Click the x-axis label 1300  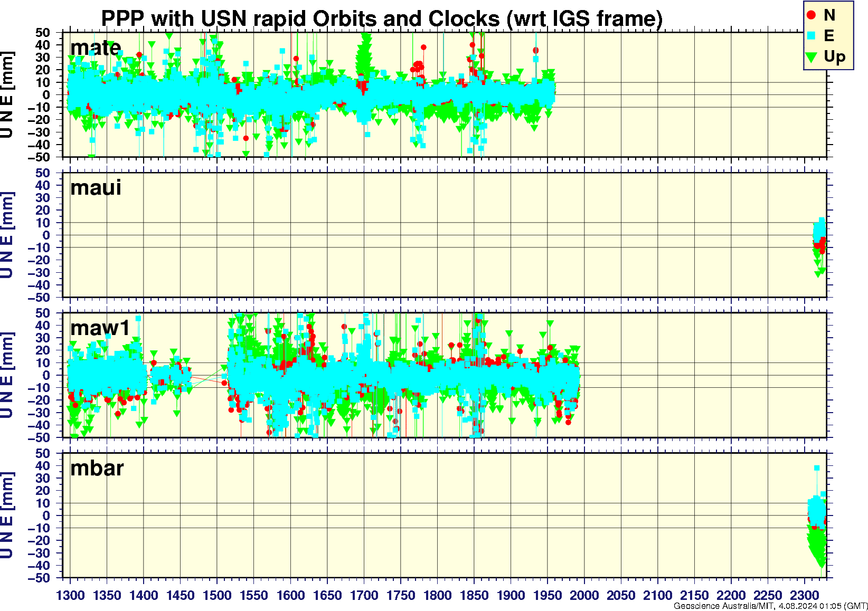[70, 595]
